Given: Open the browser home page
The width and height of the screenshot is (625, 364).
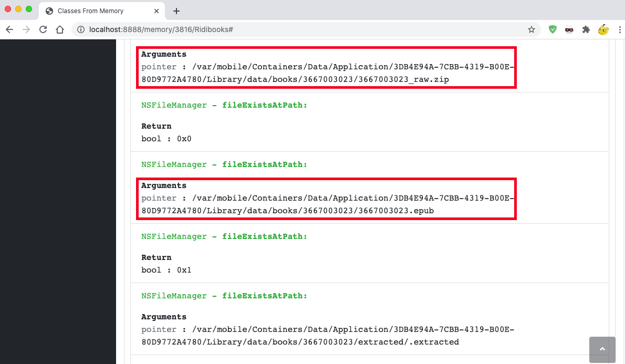Looking at the screenshot, I should 60,29.
